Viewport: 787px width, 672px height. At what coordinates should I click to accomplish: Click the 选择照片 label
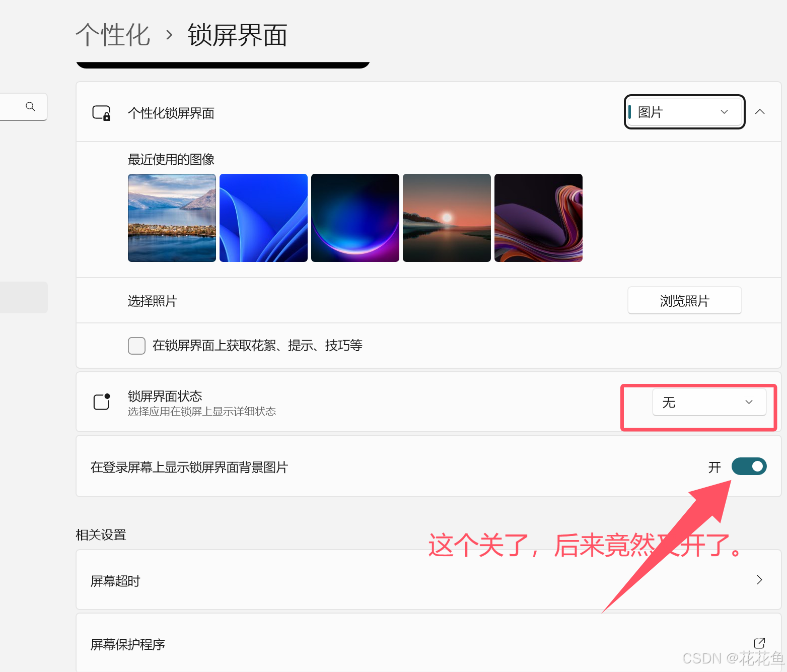pos(153,301)
